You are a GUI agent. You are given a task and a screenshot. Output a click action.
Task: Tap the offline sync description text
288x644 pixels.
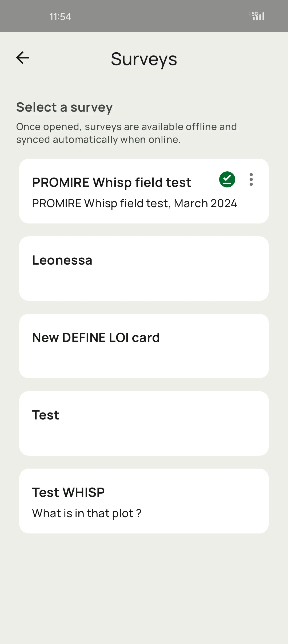tap(126, 133)
